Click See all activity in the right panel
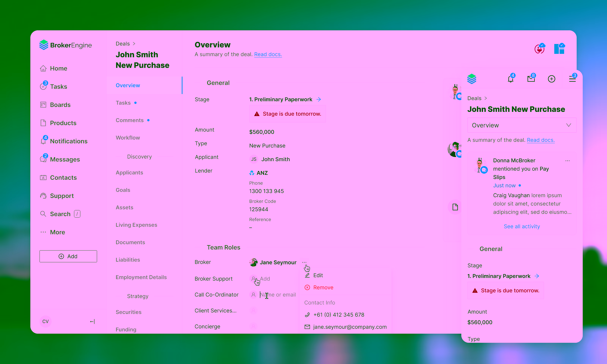 (522, 226)
